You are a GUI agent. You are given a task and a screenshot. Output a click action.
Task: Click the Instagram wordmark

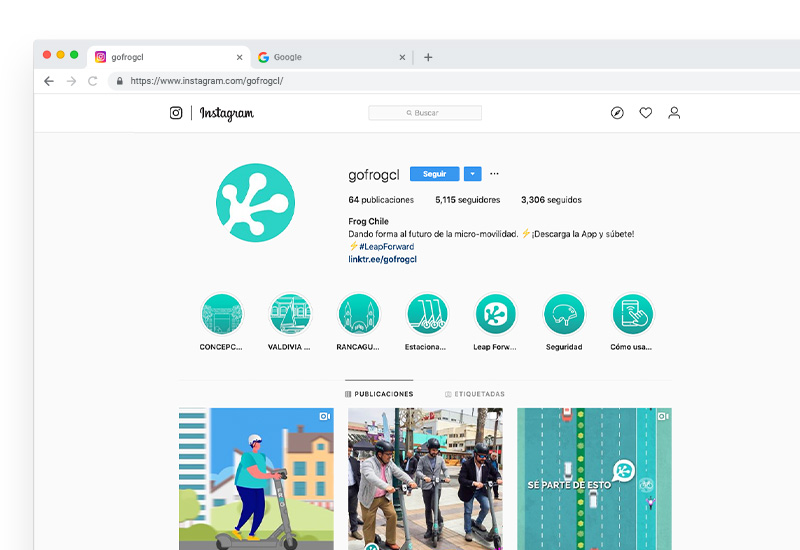(227, 113)
